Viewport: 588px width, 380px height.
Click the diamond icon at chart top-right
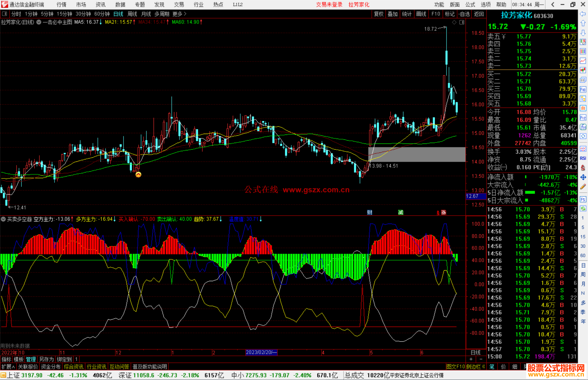(x=454, y=22)
